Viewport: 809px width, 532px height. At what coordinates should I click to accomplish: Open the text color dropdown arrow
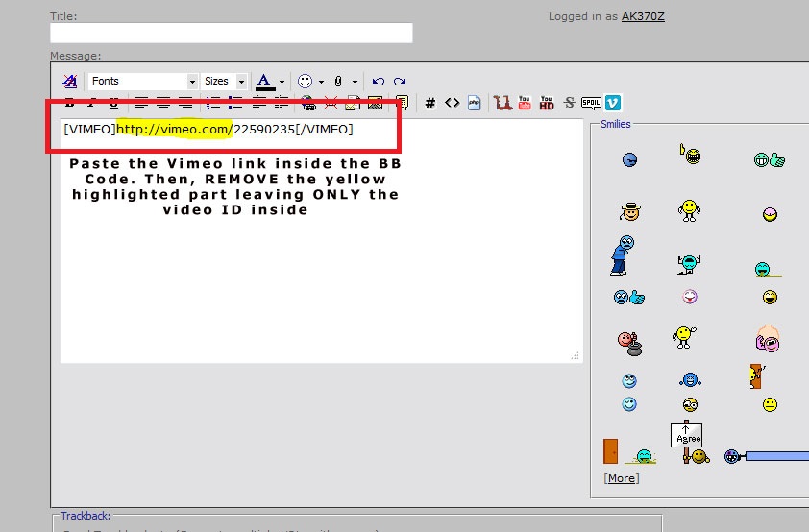[x=282, y=82]
